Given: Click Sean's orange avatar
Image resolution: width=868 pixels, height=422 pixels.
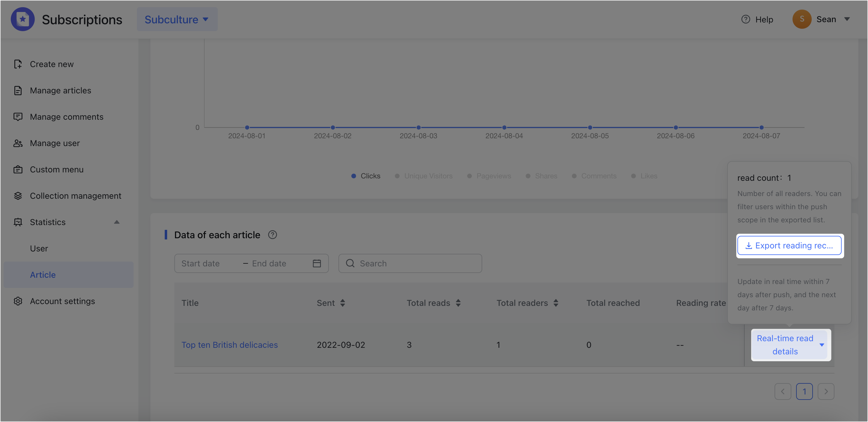Looking at the screenshot, I should [x=802, y=19].
